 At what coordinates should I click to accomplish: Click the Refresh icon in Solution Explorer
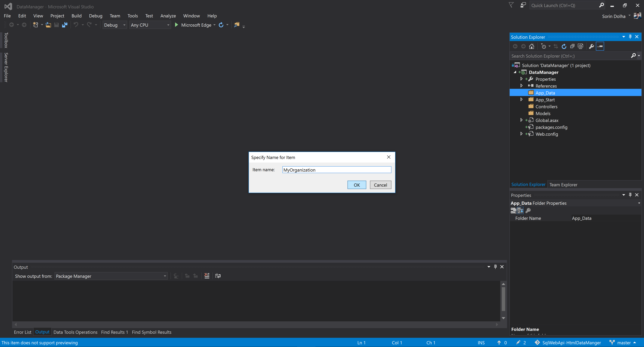[564, 46]
